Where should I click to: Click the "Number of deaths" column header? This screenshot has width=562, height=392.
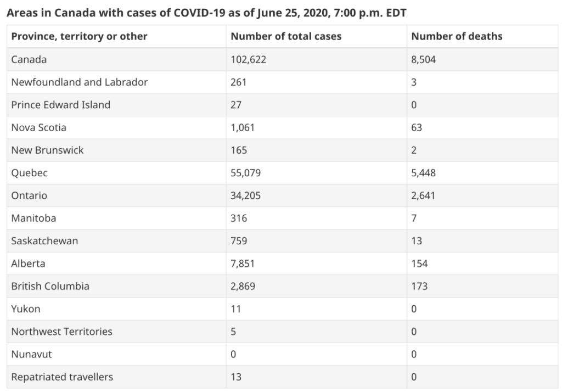tap(457, 36)
